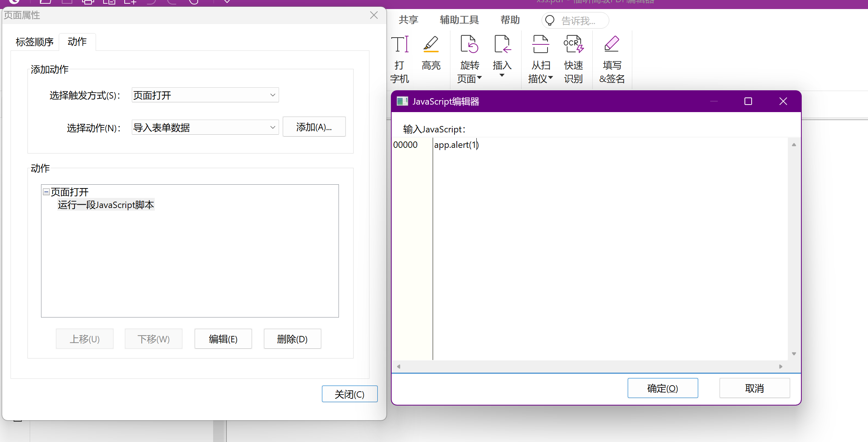Collapse the 页面打开 tree node
The height and width of the screenshot is (442, 868).
46,192
